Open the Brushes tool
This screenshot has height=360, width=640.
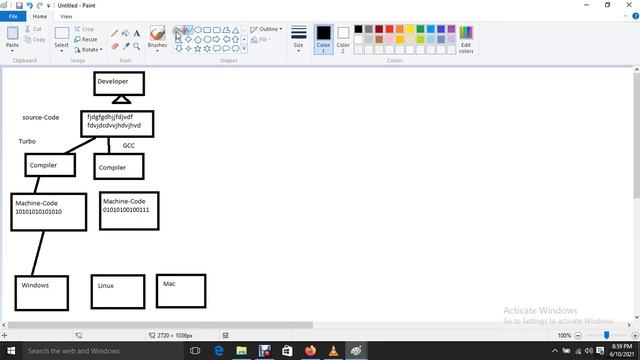[x=157, y=38]
